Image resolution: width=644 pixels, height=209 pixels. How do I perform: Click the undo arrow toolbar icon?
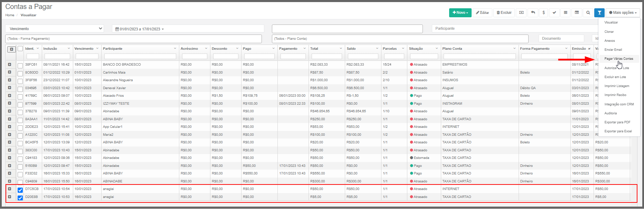point(533,13)
